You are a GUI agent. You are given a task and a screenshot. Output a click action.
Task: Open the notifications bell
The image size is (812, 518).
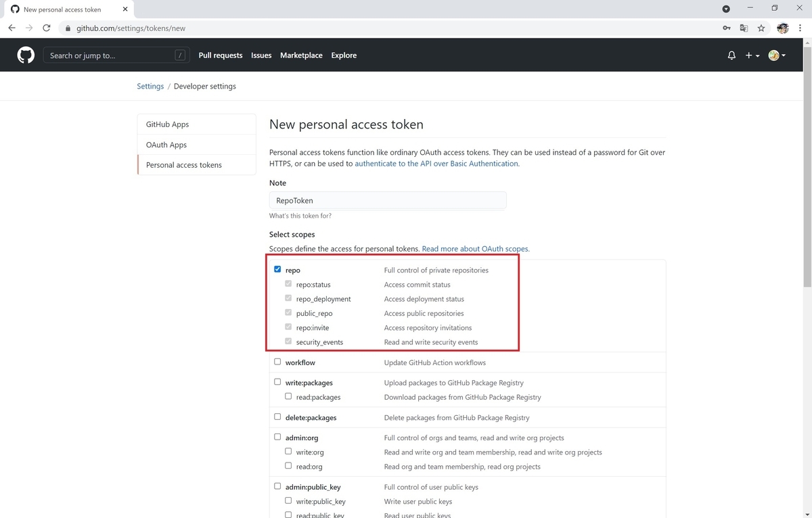[x=731, y=55]
